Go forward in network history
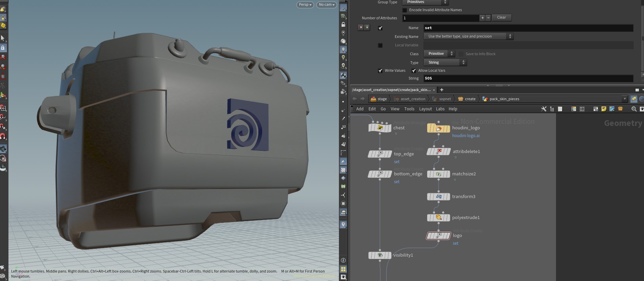This screenshot has height=281, width=644. (363, 99)
